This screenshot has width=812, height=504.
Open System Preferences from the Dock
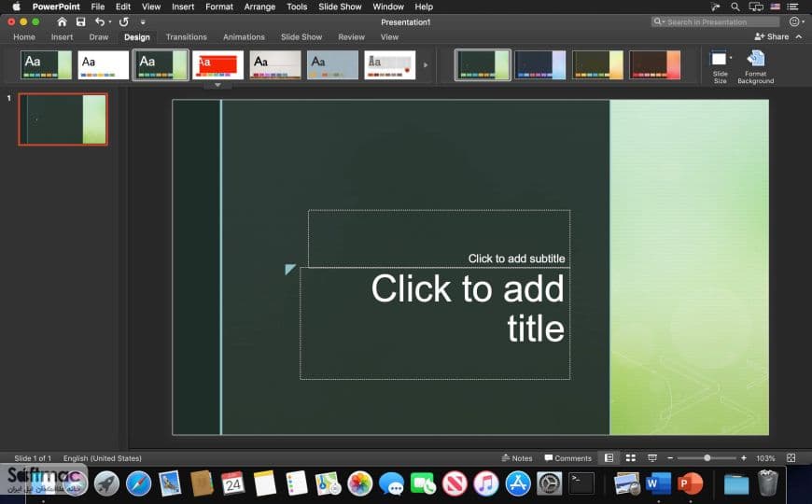pyautogui.click(x=550, y=483)
